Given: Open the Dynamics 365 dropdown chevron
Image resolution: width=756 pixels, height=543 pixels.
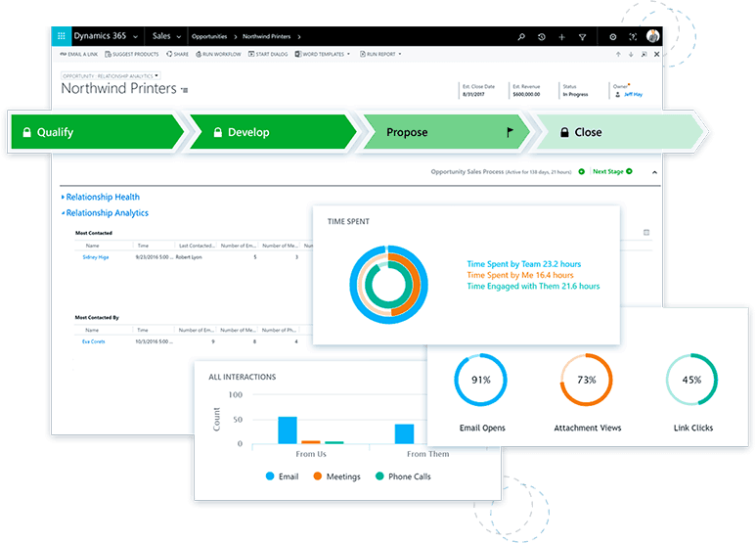Looking at the screenshot, I should 136,36.
